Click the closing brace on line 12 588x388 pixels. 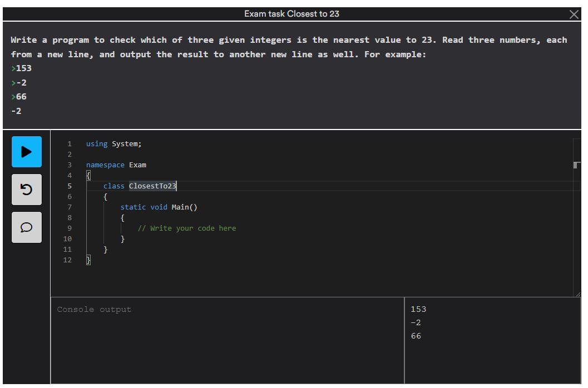pos(88,260)
